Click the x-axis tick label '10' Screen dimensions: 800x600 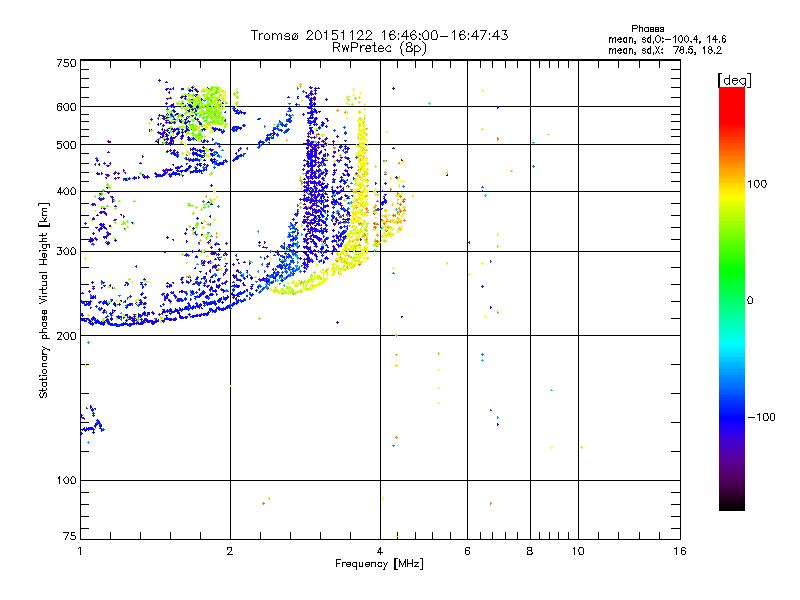click(578, 551)
